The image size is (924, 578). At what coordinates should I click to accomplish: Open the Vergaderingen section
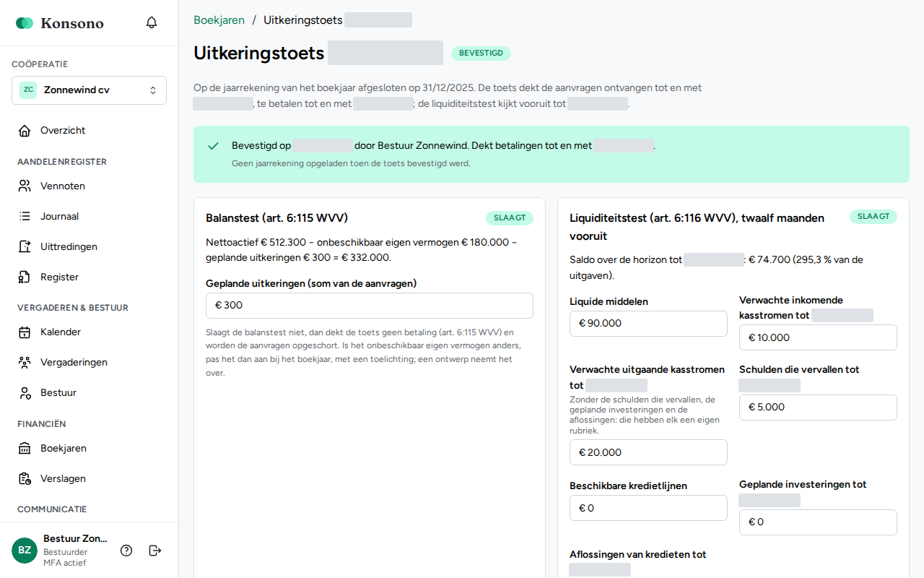point(89,363)
